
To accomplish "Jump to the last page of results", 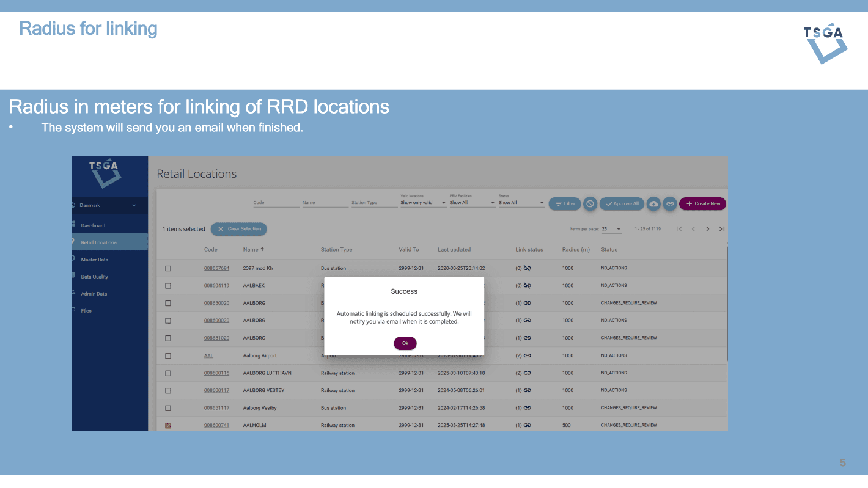I will pos(722,229).
